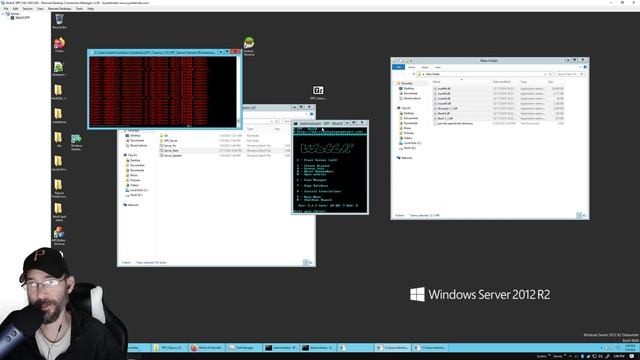
Task: Click Recent places in New folder sidebar
Action: tap(411, 98)
